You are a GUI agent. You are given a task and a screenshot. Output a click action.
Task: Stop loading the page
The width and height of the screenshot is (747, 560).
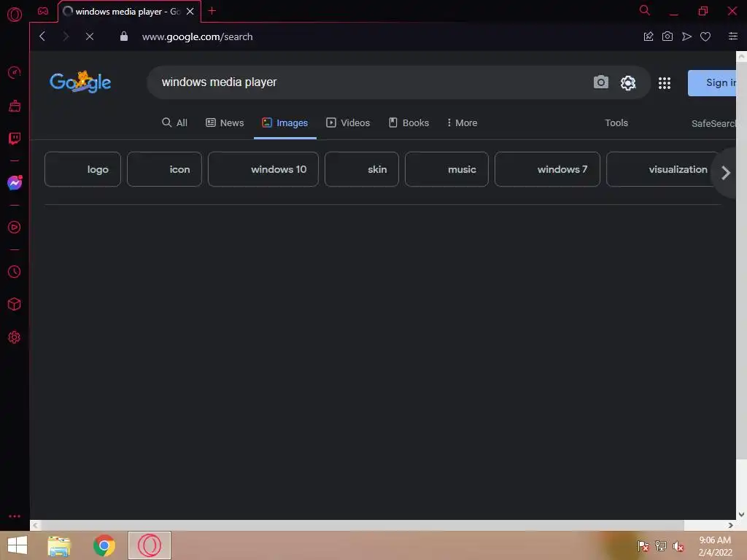coord(90,36)
